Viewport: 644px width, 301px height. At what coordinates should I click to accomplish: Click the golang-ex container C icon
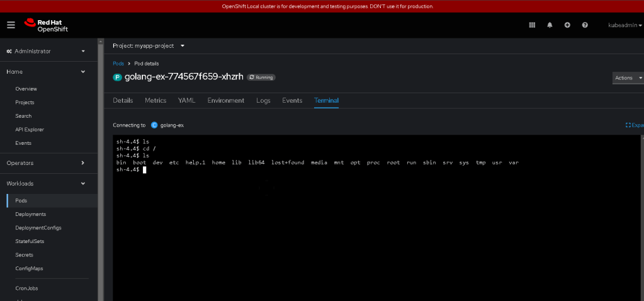[154, 125]
